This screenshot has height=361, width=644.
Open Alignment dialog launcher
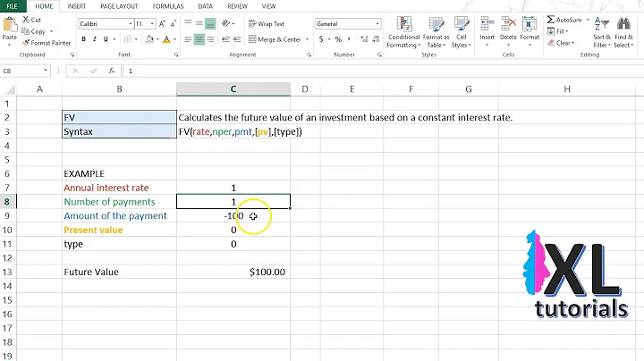[x=309, y=55]
